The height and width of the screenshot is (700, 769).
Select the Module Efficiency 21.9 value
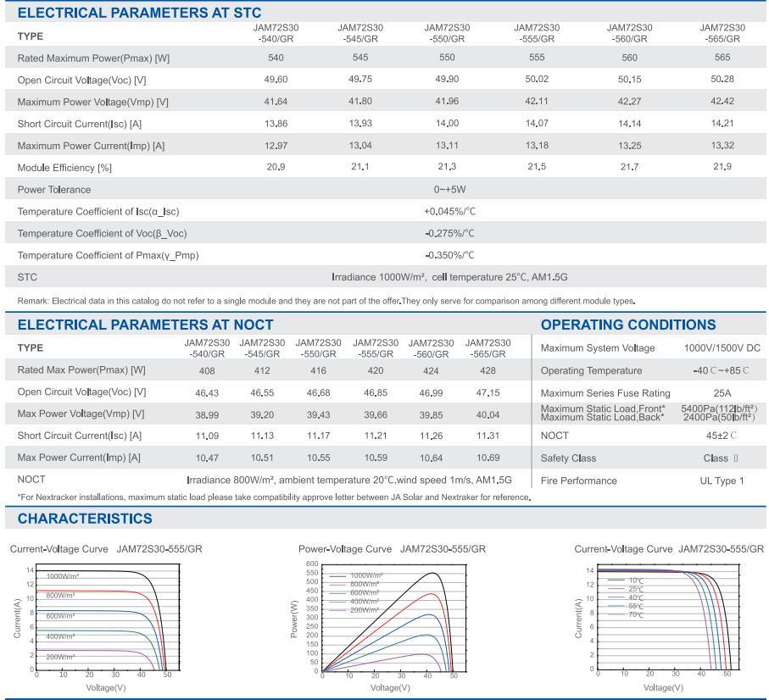[722, 167]
